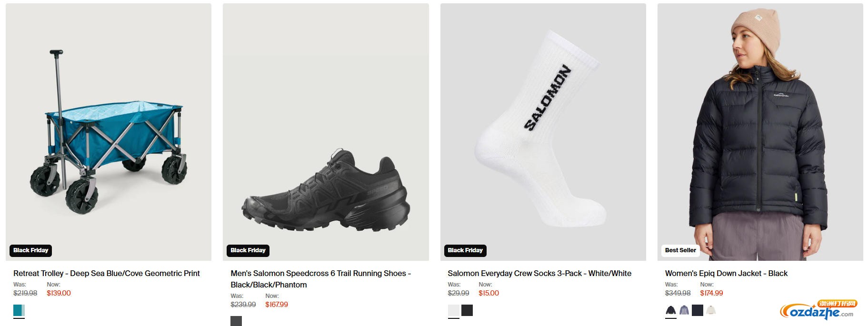Select the white swatch for crew socks
The width and height of the screenshot is (868, 326).
454,310
